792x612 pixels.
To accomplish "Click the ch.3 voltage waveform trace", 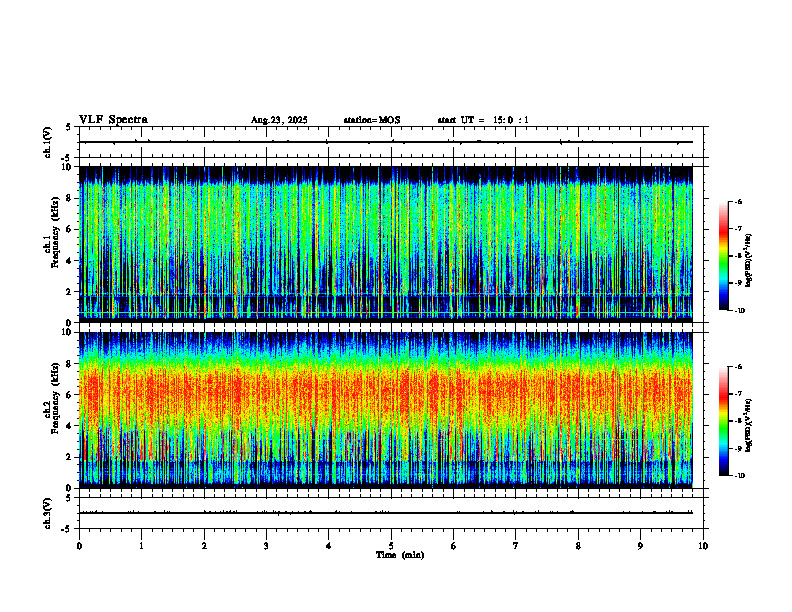I will click(x=385, y=513).
